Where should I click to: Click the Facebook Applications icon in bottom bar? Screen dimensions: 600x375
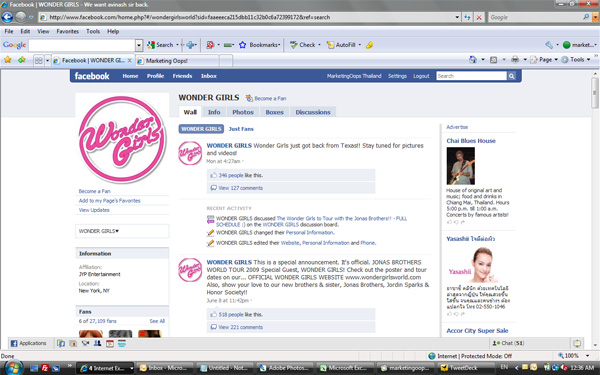[14, 343]
